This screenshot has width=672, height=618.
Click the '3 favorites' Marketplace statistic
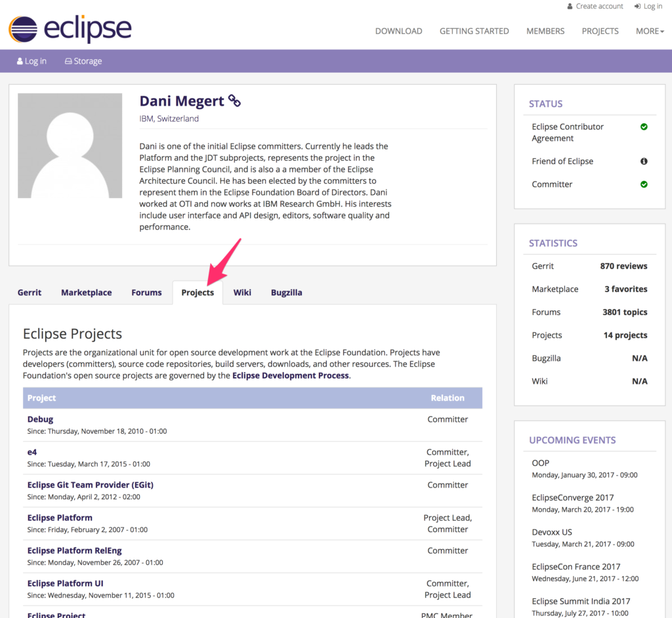coord(625,289)
